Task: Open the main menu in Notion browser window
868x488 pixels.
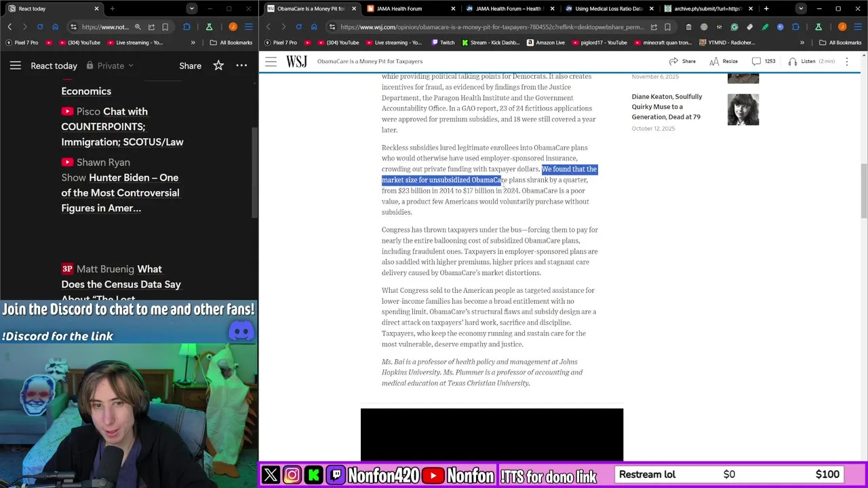Action: (248, 27)
